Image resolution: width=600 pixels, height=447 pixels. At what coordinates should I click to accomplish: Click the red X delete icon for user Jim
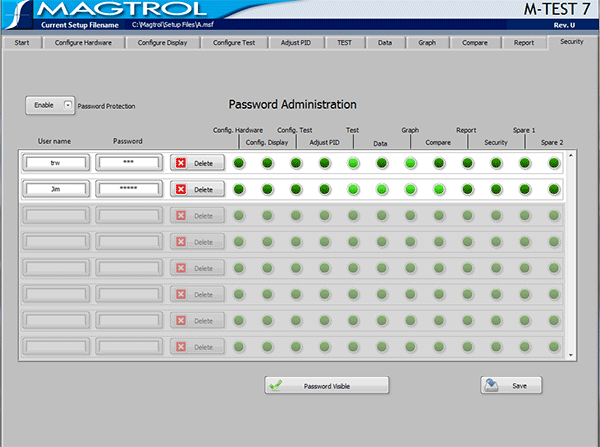tap(181, 189)
